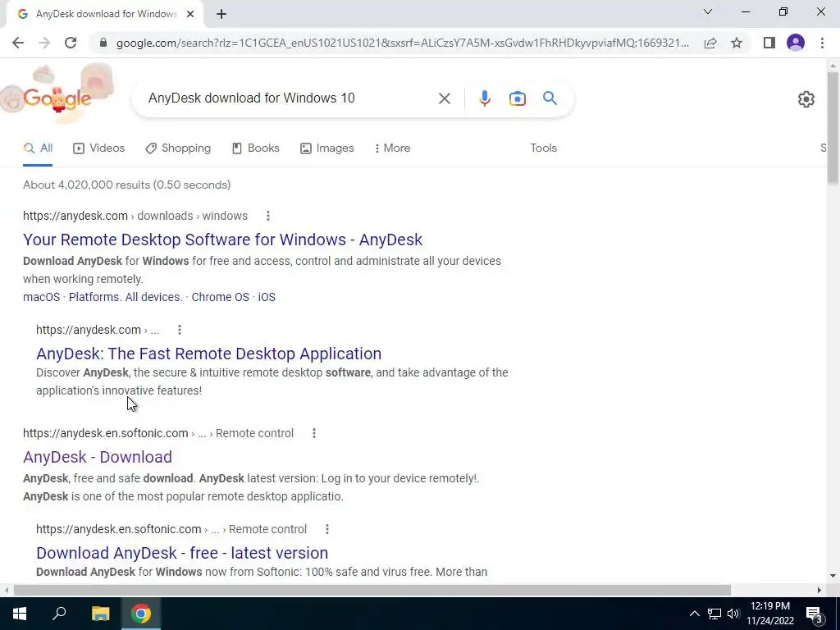This screenshot has width=840, height=630.
Task: Open search Tools options
Action: pos(543,148)
